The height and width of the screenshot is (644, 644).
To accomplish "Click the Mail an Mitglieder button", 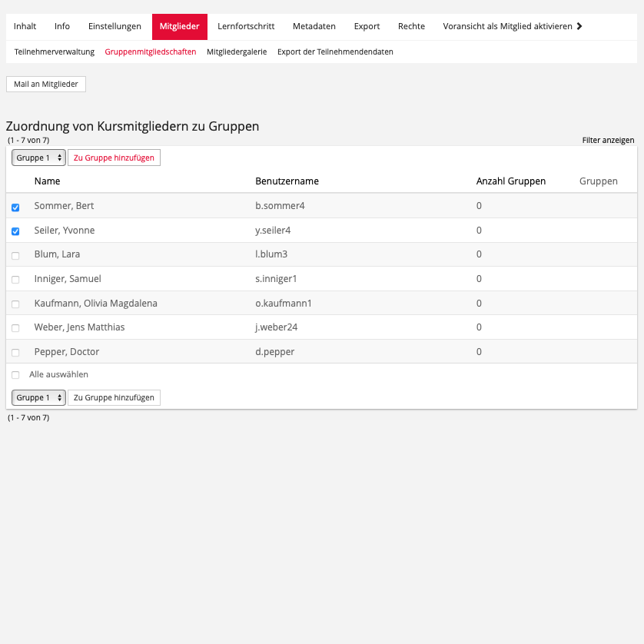I will click(46, 84).
